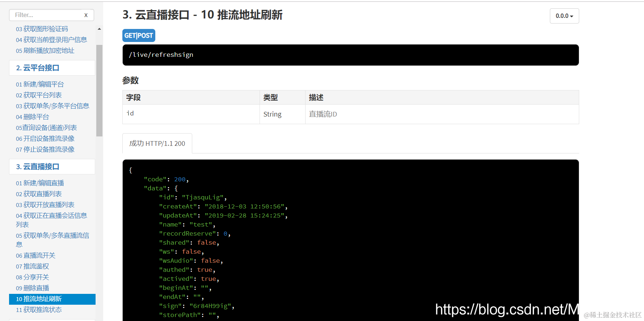Click the "code": 200 line
The width and height of the screenshot is (644, 321).
(166, 179)
